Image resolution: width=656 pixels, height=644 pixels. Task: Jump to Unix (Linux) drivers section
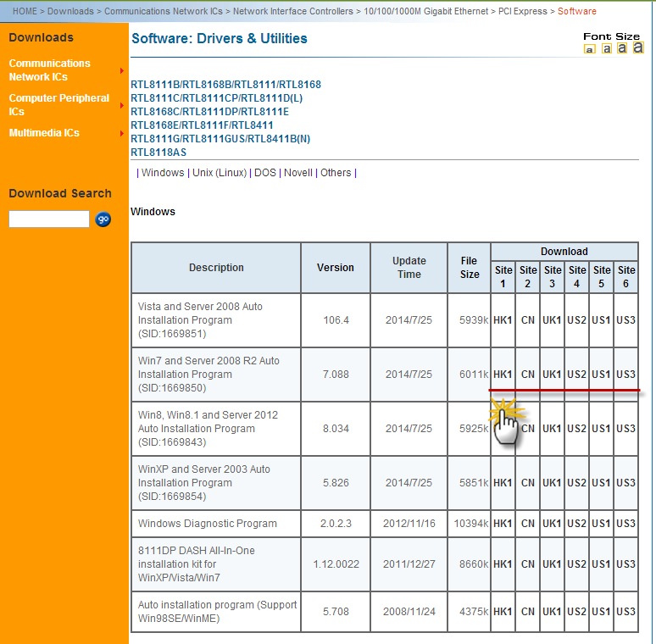[x=220, y=173]
